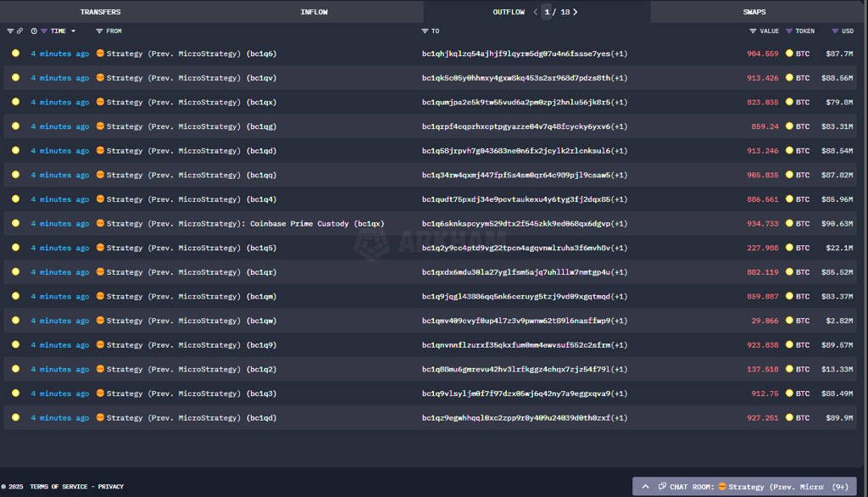
Task: Click the USD amount $22.1M
Action: click(x=839, y=248)
